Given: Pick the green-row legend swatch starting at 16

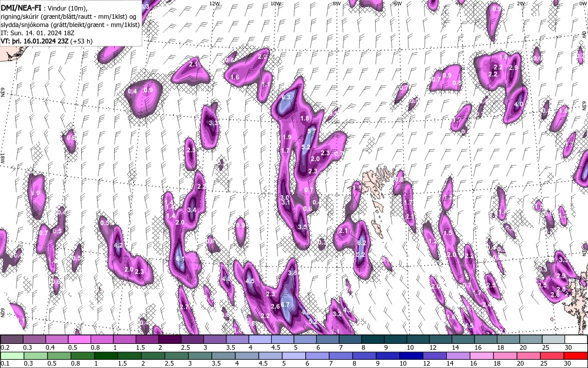Looking at the screenshot, I should [481, 356].
